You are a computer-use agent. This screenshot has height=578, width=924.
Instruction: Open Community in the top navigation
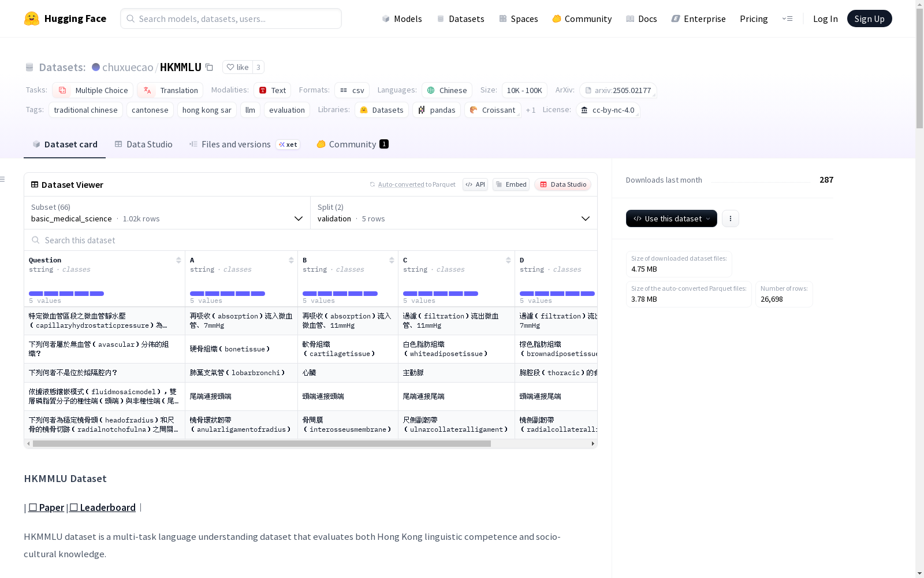coord(582,18)
